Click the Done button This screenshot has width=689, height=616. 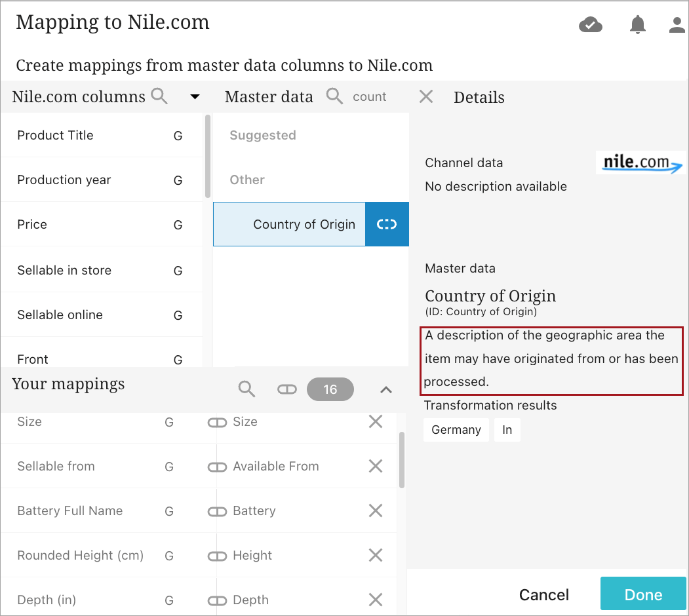[643, 594]
